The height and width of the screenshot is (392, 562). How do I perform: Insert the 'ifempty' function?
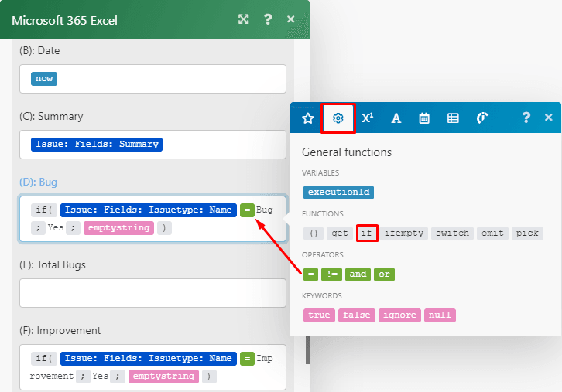pyautogui.click(x=404, y=233)
